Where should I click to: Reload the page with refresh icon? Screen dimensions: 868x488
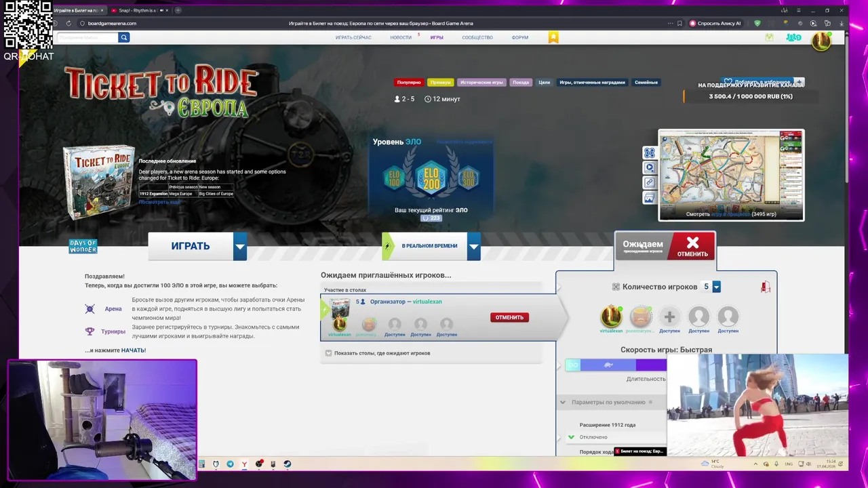(x=68, y=23)
